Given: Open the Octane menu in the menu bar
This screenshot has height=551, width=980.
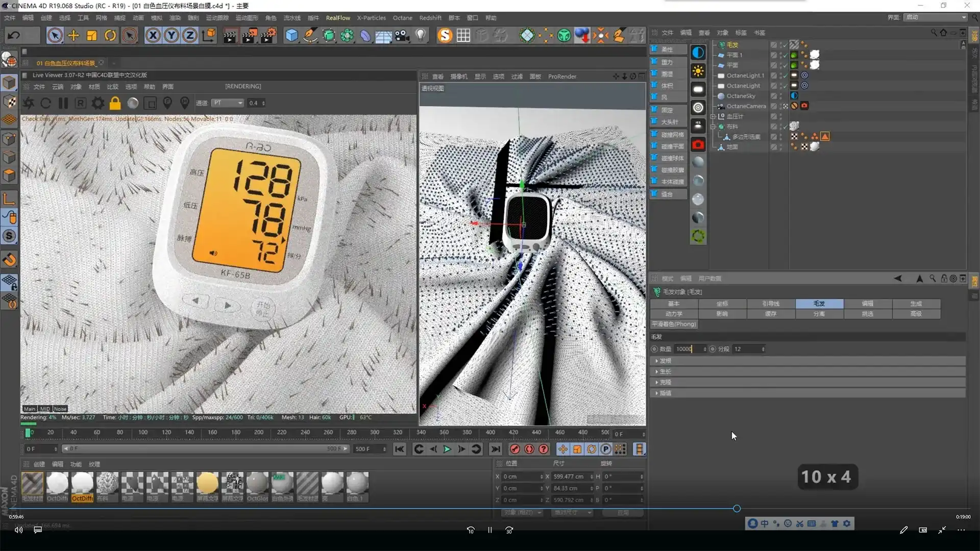Looking at the screenshot, I should [x=402, y=17].
